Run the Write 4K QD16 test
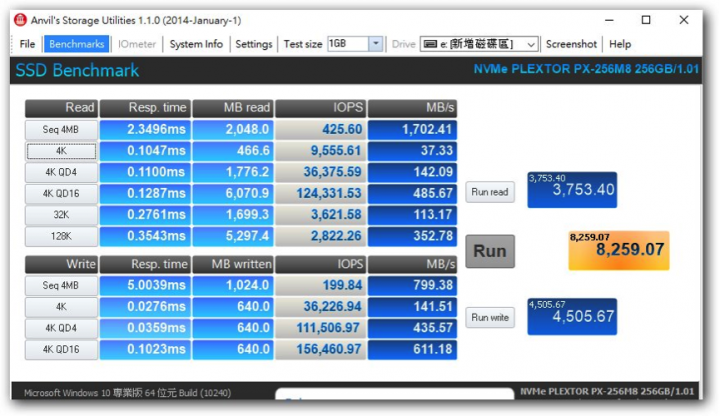Screen dimensions: 720x416 click(61, 349)
